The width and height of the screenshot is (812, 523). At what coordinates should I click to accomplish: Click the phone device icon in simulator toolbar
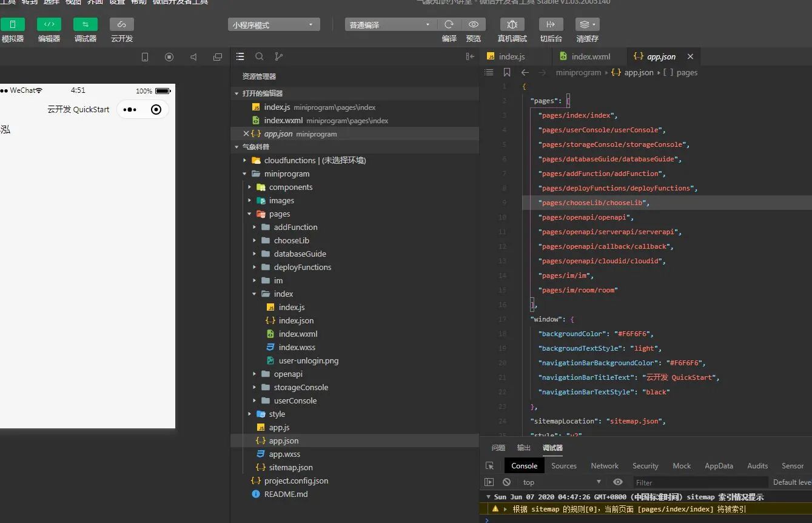coord(145,57)
